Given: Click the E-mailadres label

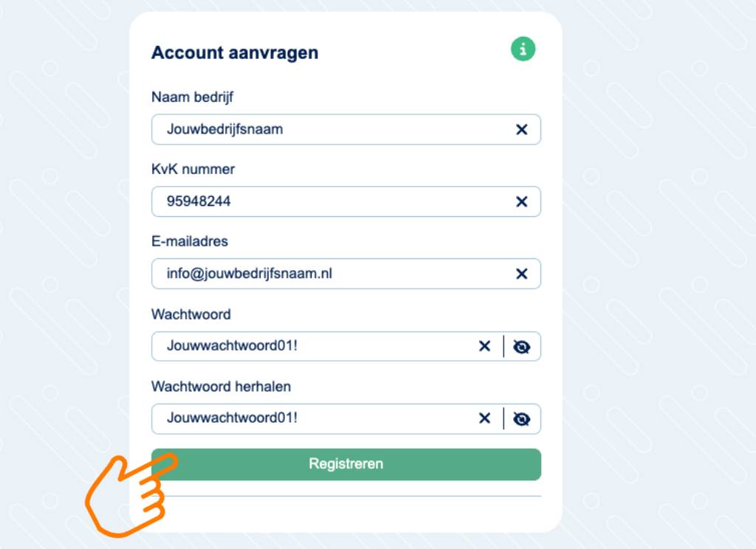Looking at the screenshot, I should point(190,241).
